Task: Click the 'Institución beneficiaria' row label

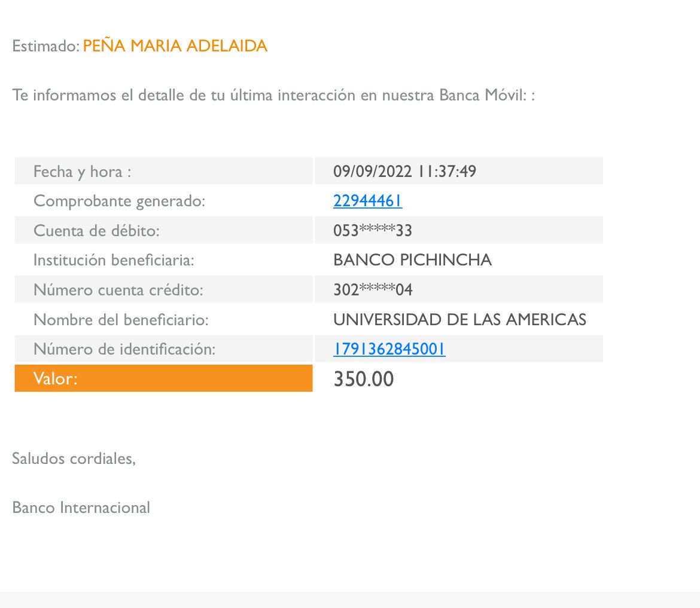Action: [x=114, y=260]
